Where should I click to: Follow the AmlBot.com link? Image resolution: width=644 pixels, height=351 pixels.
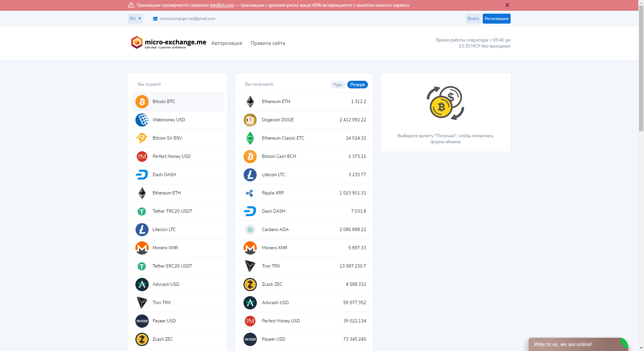pos(222,5)
